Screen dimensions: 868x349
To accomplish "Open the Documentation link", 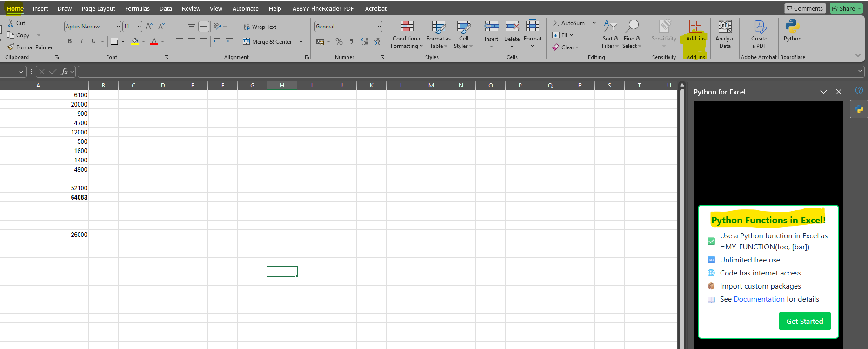I will pos(759,299).
